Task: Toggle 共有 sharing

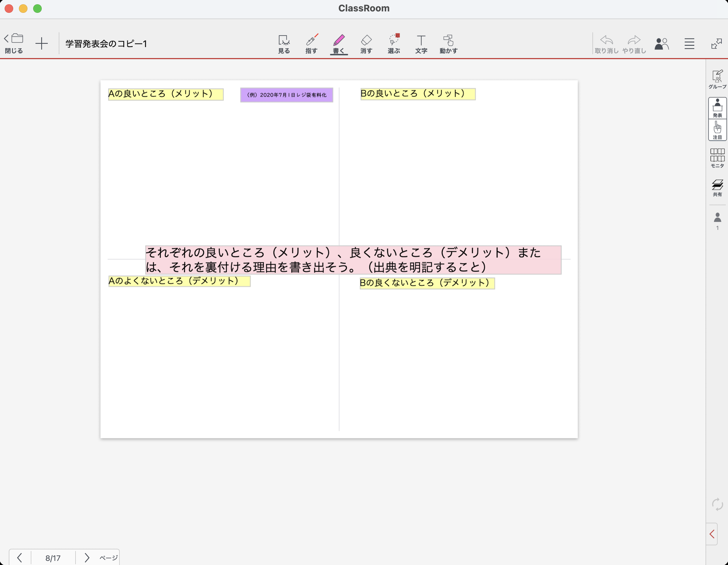Action: tap(717, 188)
